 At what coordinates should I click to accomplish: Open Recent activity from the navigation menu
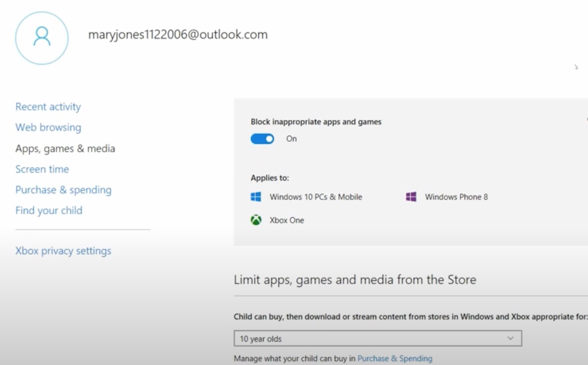[x=48, y=106]
